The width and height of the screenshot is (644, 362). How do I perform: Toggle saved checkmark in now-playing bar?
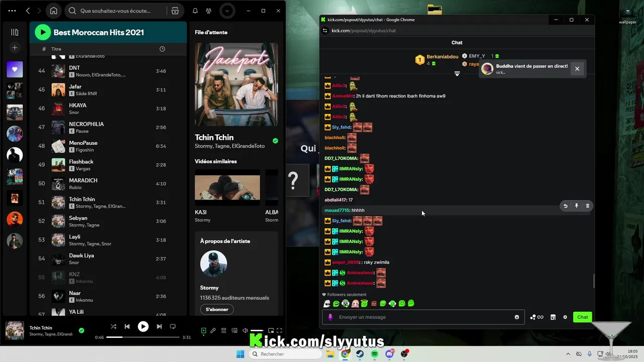pyautogui.click(x=82, y=330)
